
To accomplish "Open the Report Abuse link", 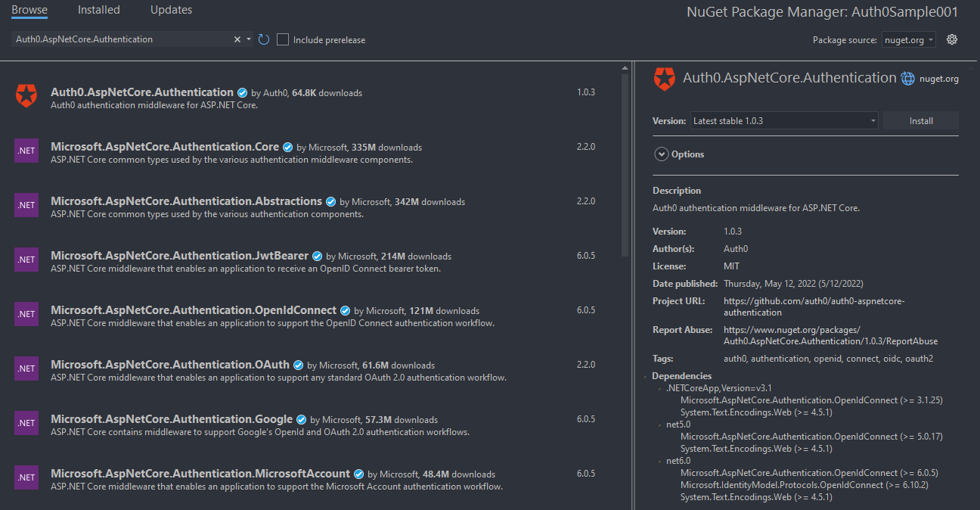I will click(x=830, y=335).
